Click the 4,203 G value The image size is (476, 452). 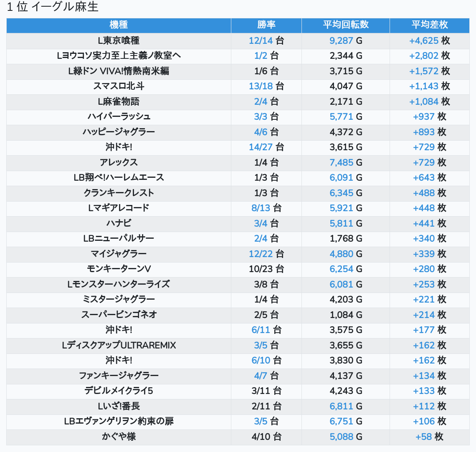click(346, 300)
